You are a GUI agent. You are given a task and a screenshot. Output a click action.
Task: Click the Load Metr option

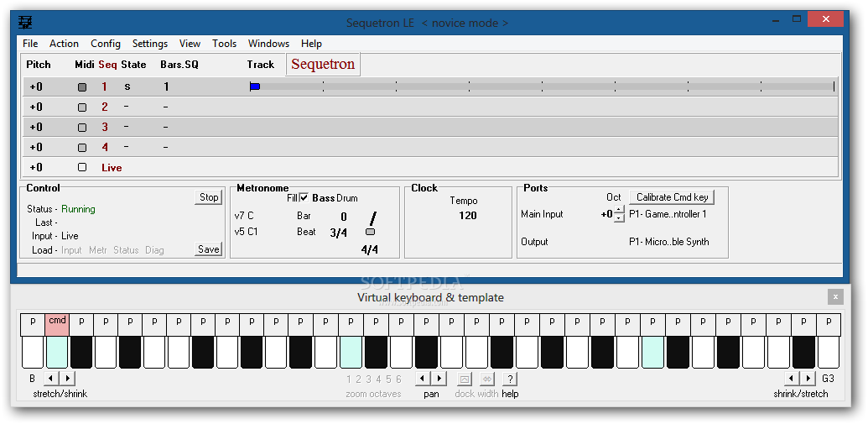(98, 250)
